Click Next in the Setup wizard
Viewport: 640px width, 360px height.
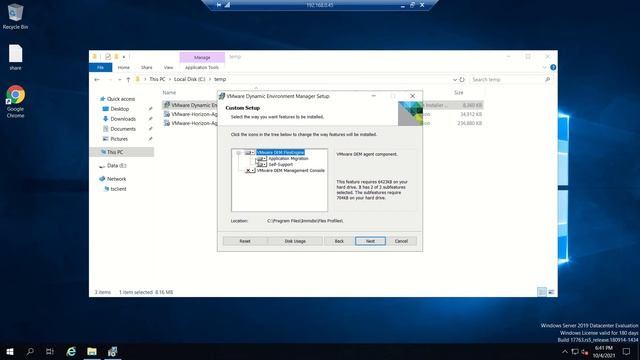370,241
